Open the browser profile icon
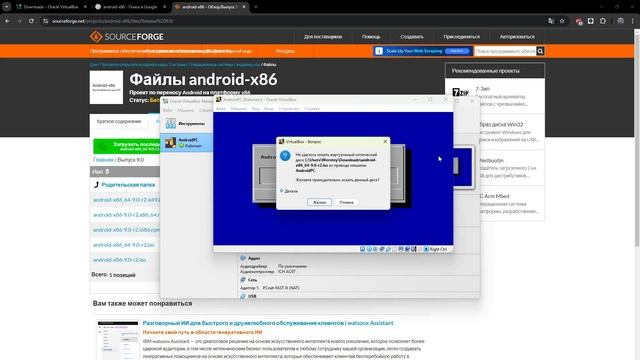 (x=620, y=21)
